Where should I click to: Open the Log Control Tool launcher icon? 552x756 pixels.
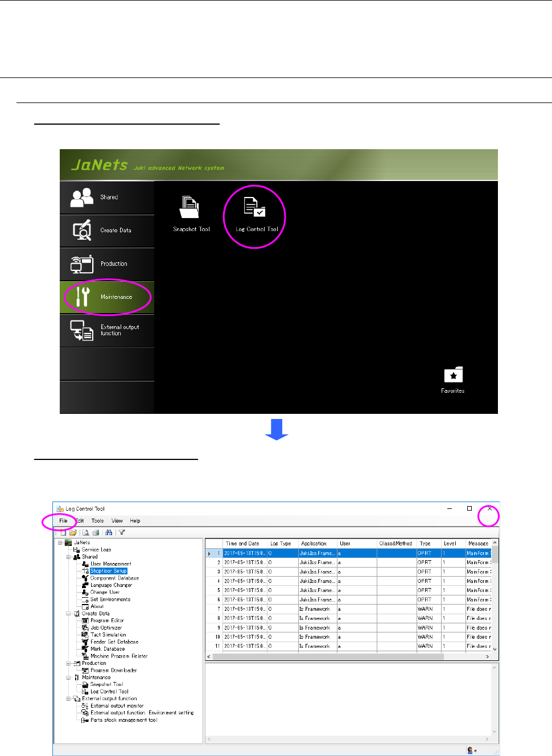coord(257,214)
